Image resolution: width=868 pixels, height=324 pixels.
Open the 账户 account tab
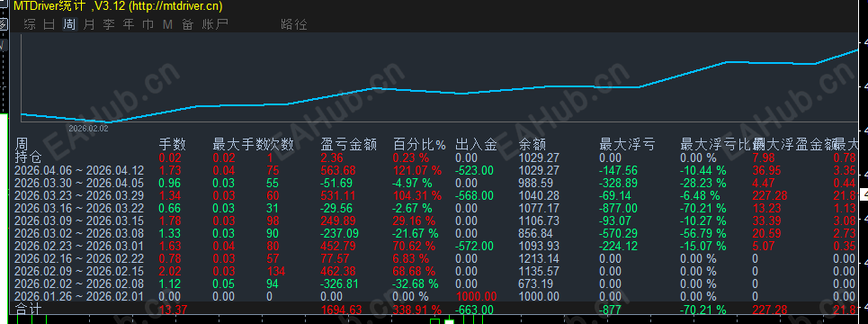pos(215,24)
